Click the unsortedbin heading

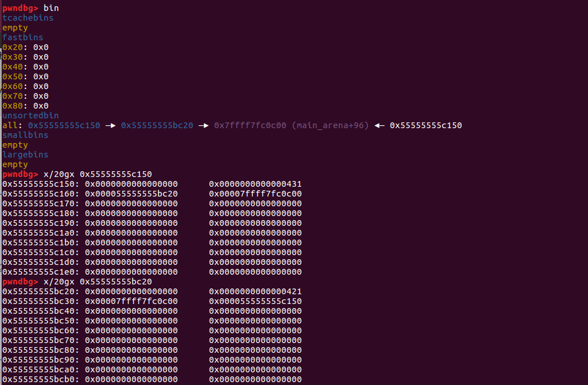(x=30, y=115)
